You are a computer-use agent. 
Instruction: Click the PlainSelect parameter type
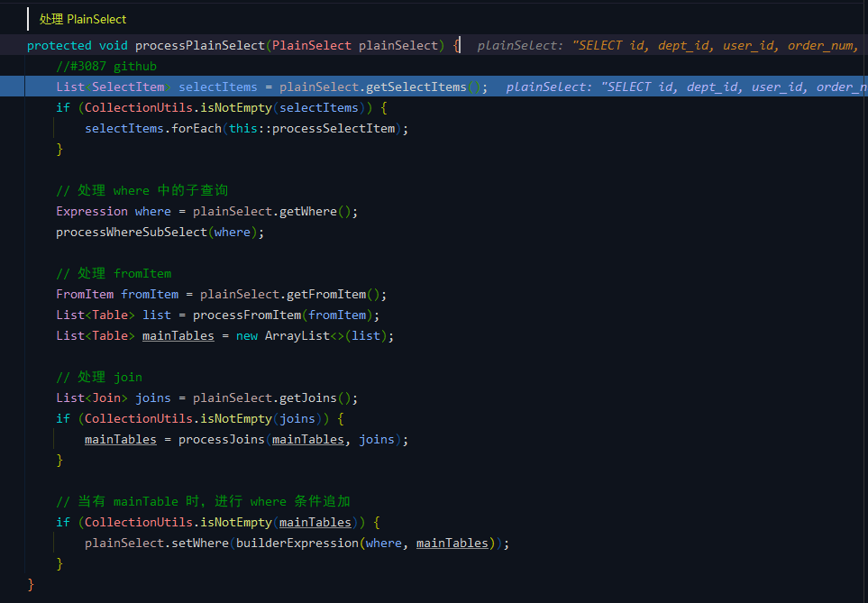tap(312, 45)
